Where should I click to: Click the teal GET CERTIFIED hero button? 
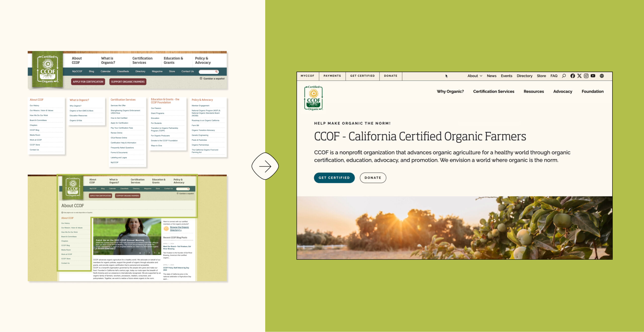click(334, 178)
